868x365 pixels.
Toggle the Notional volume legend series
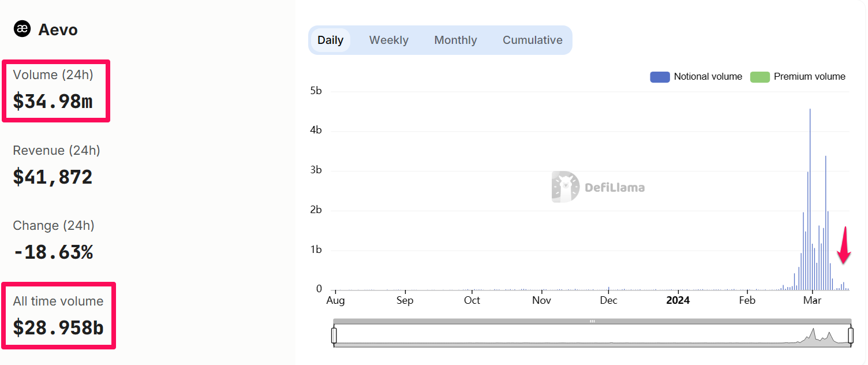[660, 77]
